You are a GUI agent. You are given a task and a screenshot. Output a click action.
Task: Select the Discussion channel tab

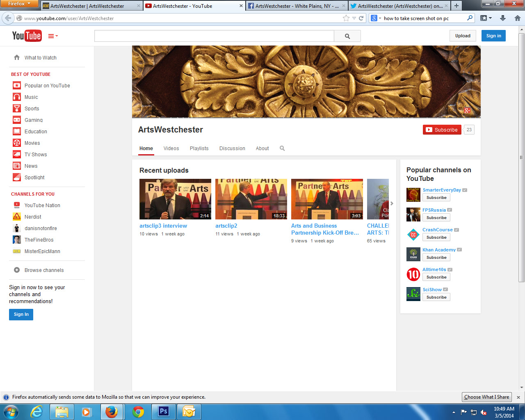coord(232,148)
